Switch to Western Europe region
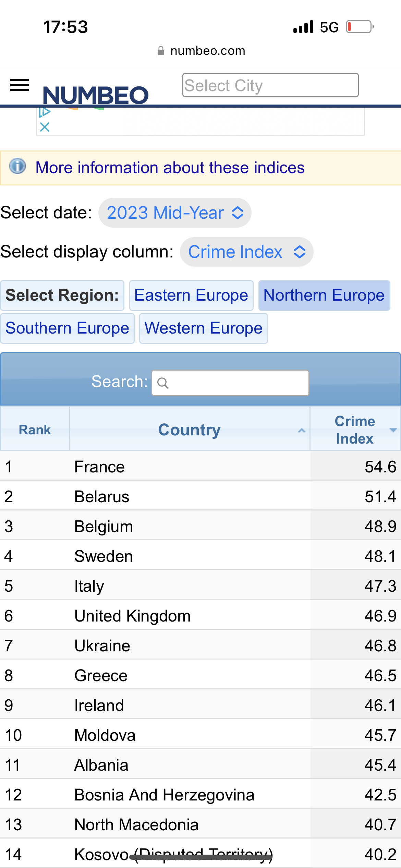 (x=203, y=328)
